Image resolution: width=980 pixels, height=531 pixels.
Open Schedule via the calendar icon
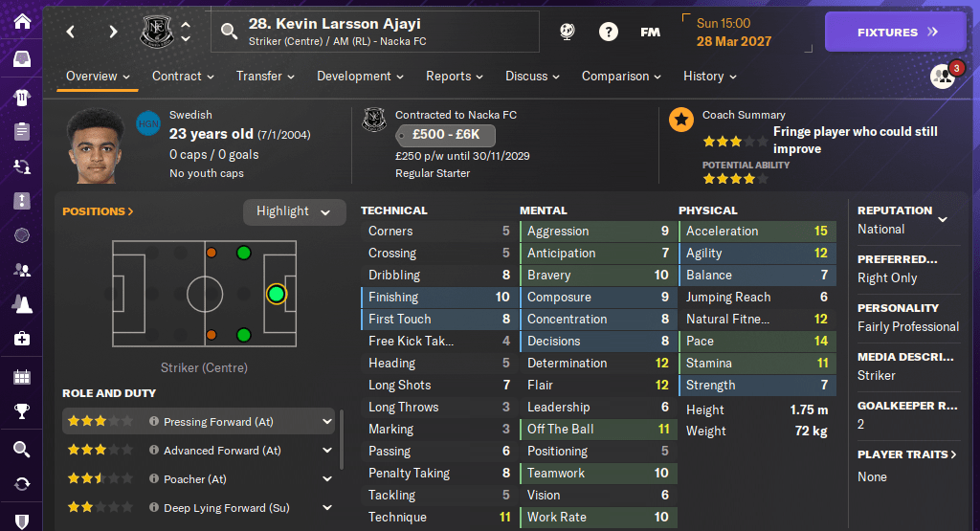pos(21,377)
